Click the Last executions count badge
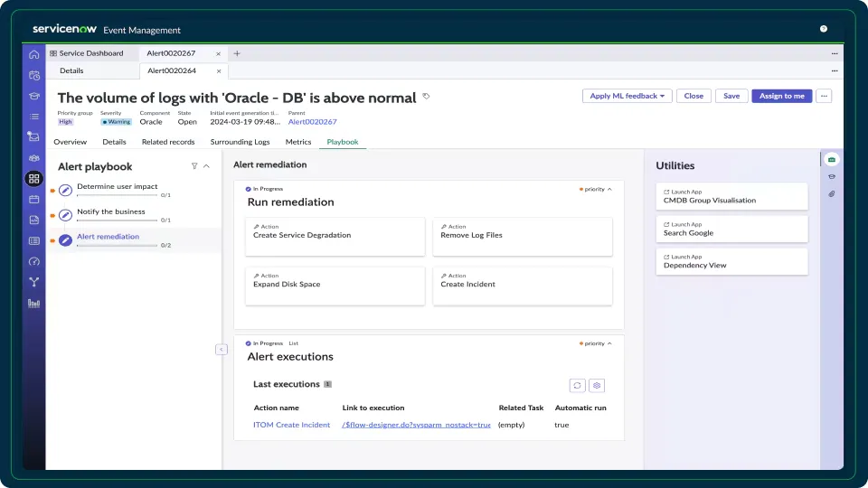868x488 pixels. 327,384
